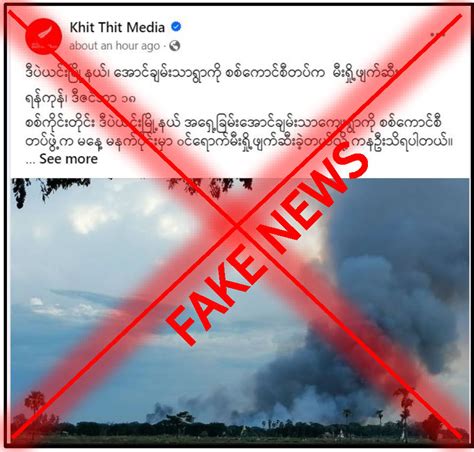Viewport: 474px width, 452px height.
Task: Open the Khit Thit Media profile picture
Action: pos(43,36)
